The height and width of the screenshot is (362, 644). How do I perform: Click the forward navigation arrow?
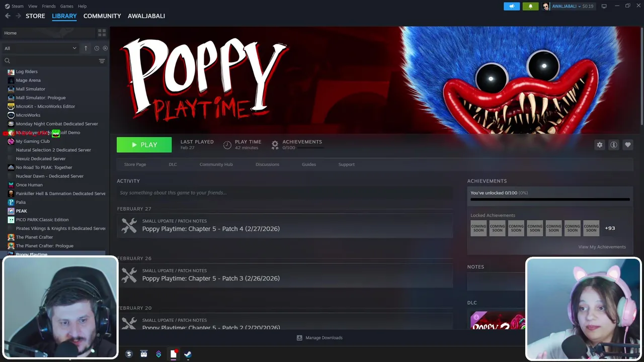(18, 16)
